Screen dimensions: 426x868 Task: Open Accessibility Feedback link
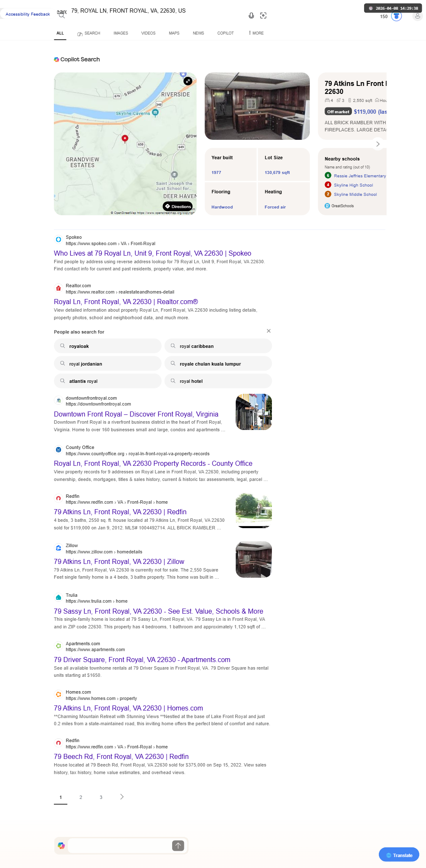[x=28, y=14]
